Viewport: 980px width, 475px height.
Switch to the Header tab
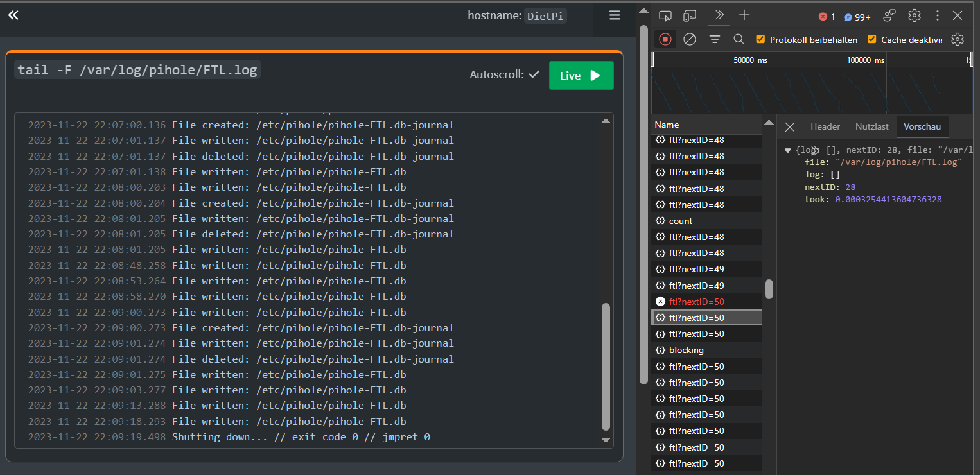click(x=825, y=127)
